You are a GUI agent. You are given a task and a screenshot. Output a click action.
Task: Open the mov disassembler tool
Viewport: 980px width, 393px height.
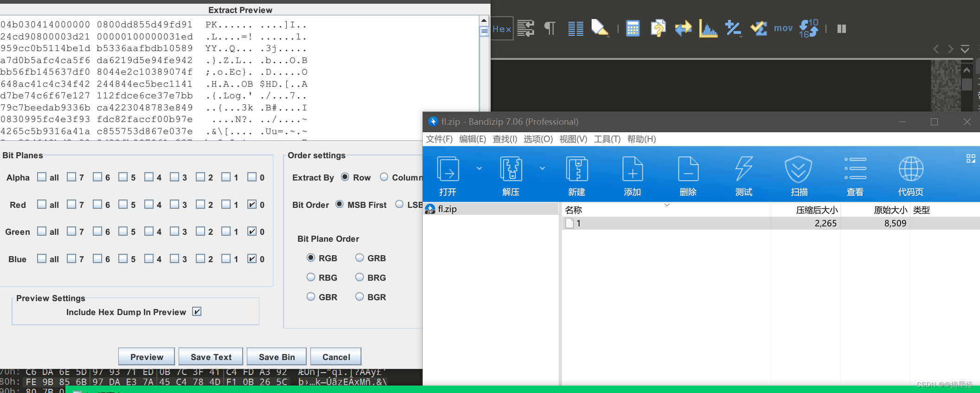coord(783,29)
